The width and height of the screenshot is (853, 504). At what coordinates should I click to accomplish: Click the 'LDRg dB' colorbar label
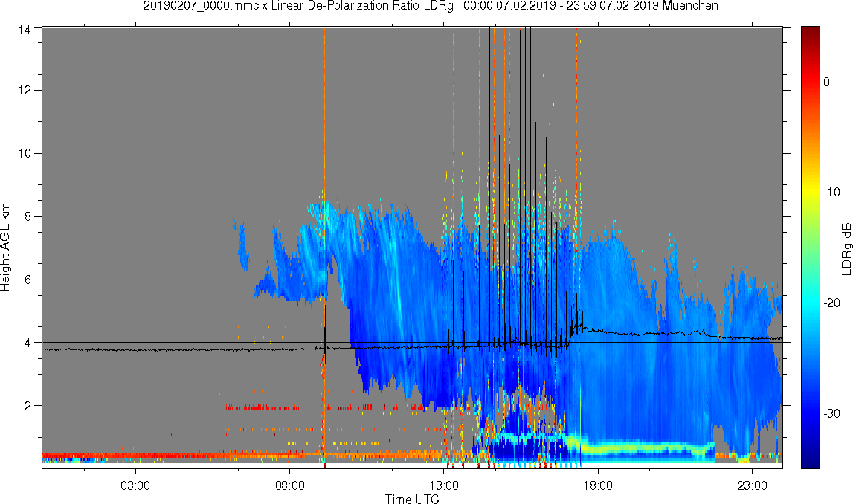click(x=846, y=248)
